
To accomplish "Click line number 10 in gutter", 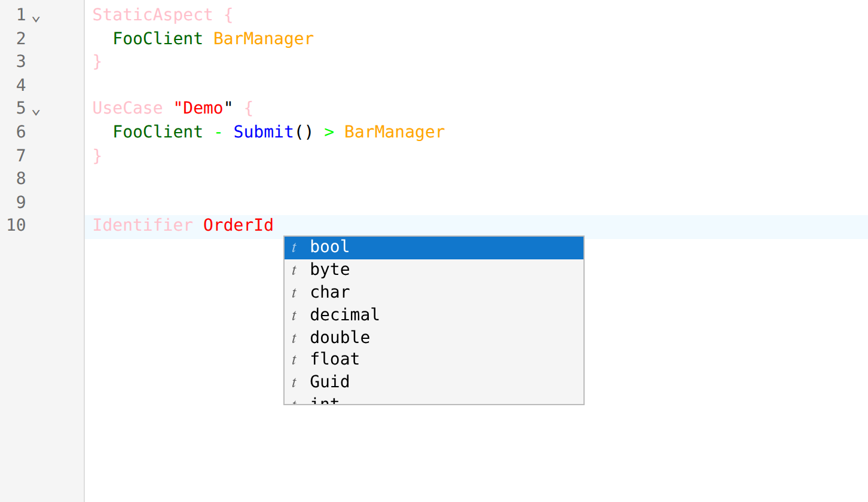I will [16, 225].
